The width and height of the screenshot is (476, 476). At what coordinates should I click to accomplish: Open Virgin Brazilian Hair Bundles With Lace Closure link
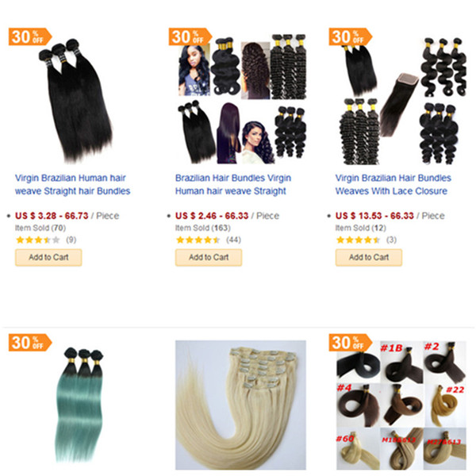click(x=393, y=185)
